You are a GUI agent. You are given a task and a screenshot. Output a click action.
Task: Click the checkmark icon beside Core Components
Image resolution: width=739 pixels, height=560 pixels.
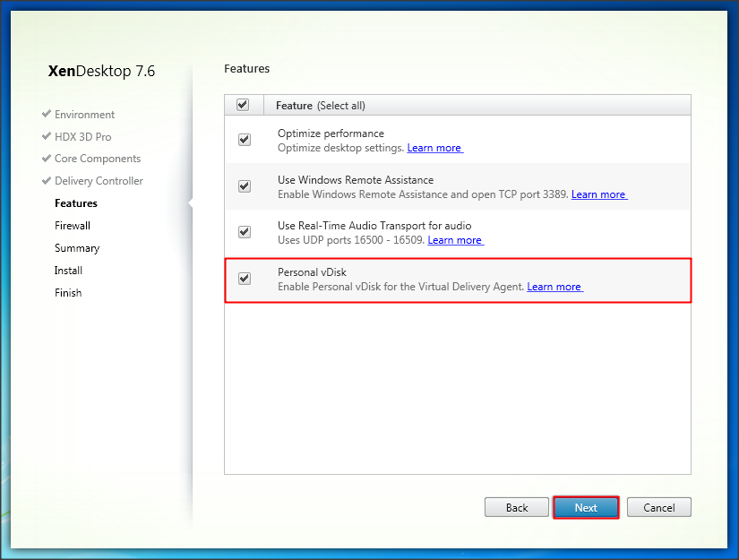click(x=46, y=159)
